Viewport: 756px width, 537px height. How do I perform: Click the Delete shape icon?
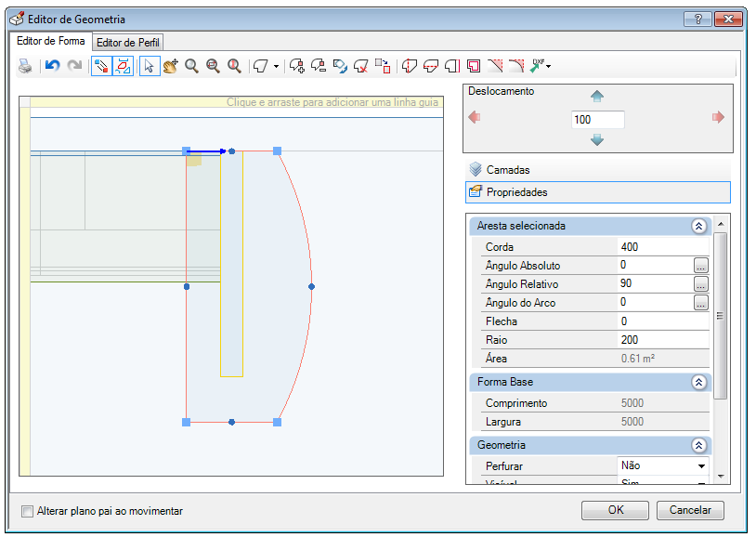pos(361,66)
